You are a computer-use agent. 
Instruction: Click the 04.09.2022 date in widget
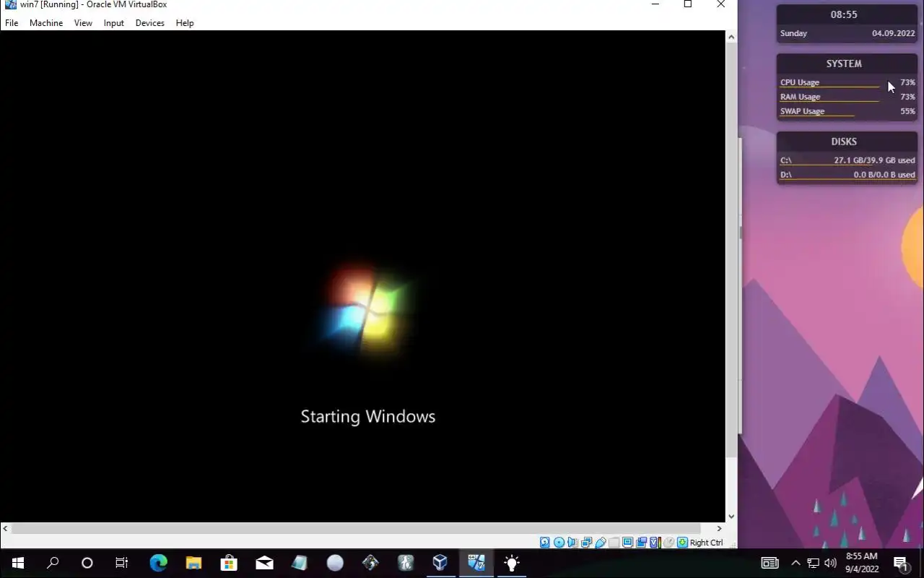[893, 33]
